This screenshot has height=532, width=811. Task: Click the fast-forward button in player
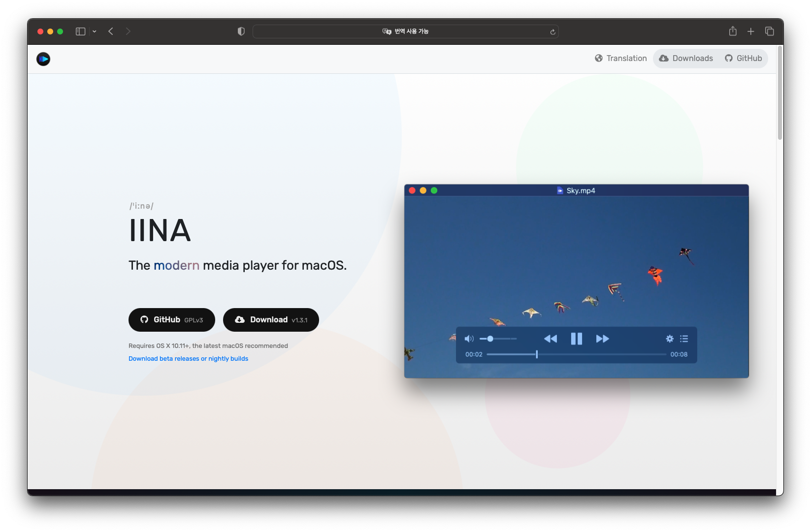tap(603, 339)
